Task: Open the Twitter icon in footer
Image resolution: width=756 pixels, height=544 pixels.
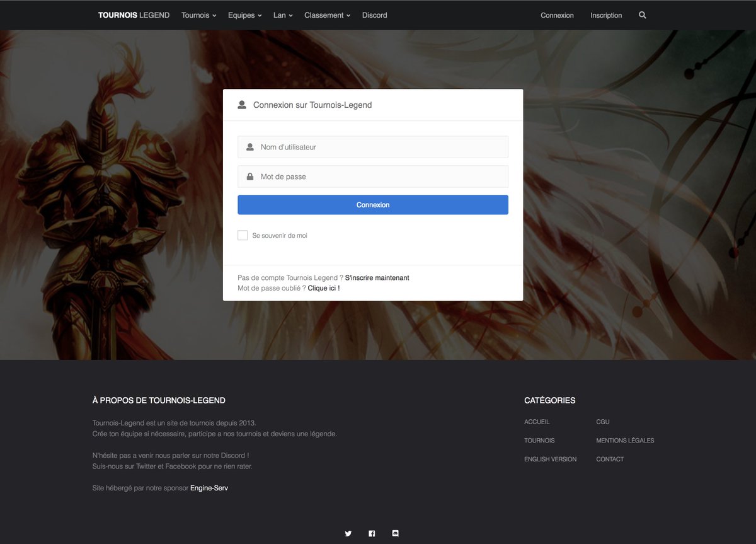Action: coord(348,533)
